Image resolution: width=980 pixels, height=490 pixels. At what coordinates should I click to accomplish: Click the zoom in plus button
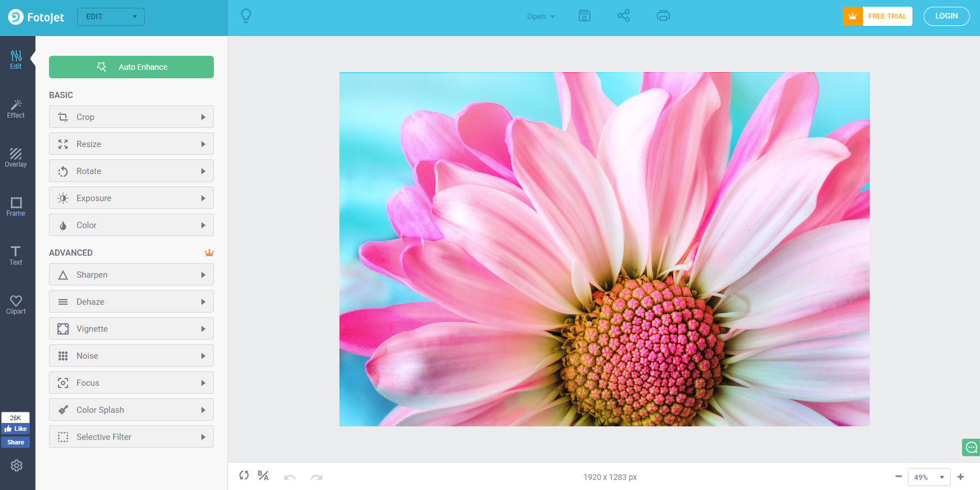(960, 476)
